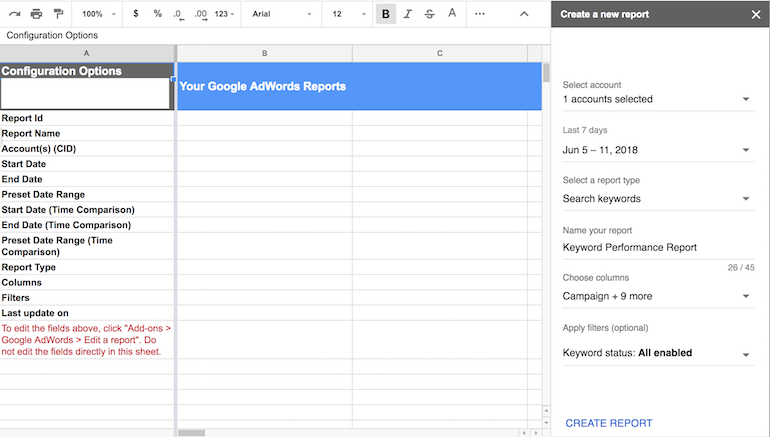Viewport: 770px width, 437px height.
Task: Click the scroll down arrow of sheet
Action: tap(546, 422)
